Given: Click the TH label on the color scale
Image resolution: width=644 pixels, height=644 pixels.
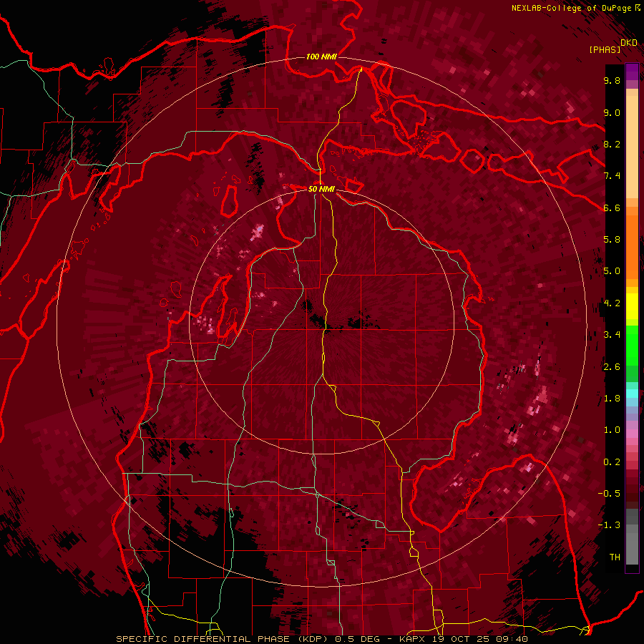Looking at the screenshot, I should click(x=615, y=557).
